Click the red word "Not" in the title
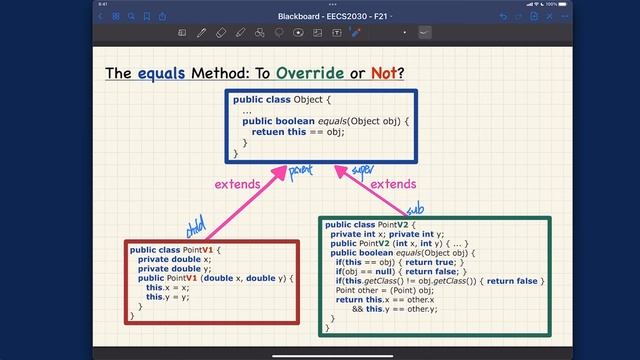 (384, 73)
